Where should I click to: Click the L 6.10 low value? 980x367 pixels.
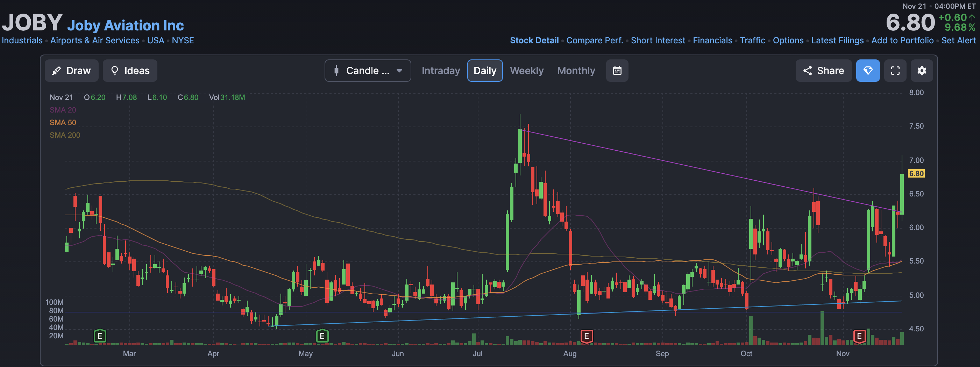(157, 98)
